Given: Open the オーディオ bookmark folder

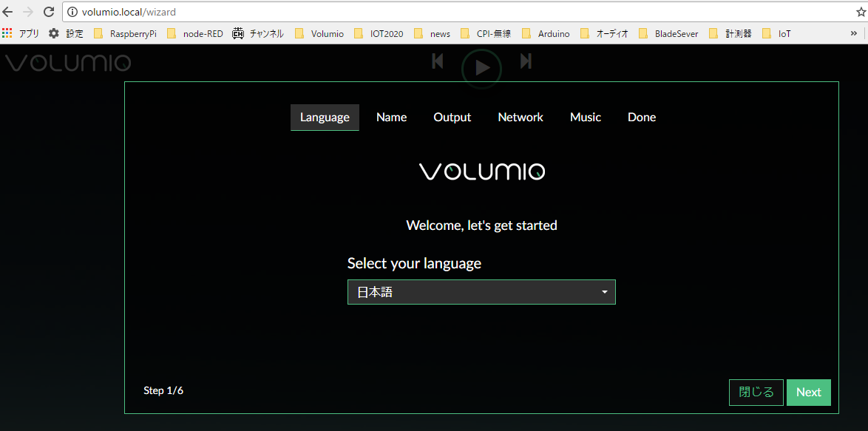Looking at the screenshot, I should coord(605,34).
